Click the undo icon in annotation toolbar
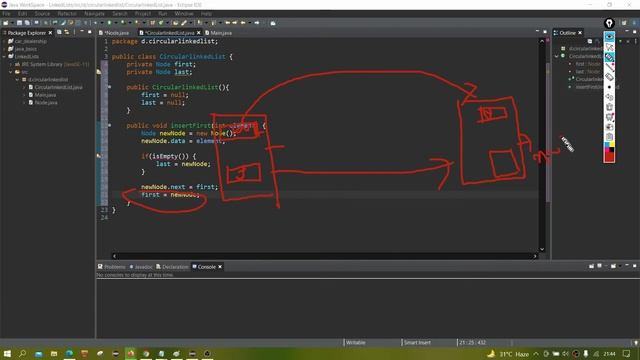The height and width of the screenshot is (360, 640). [609, 97]
